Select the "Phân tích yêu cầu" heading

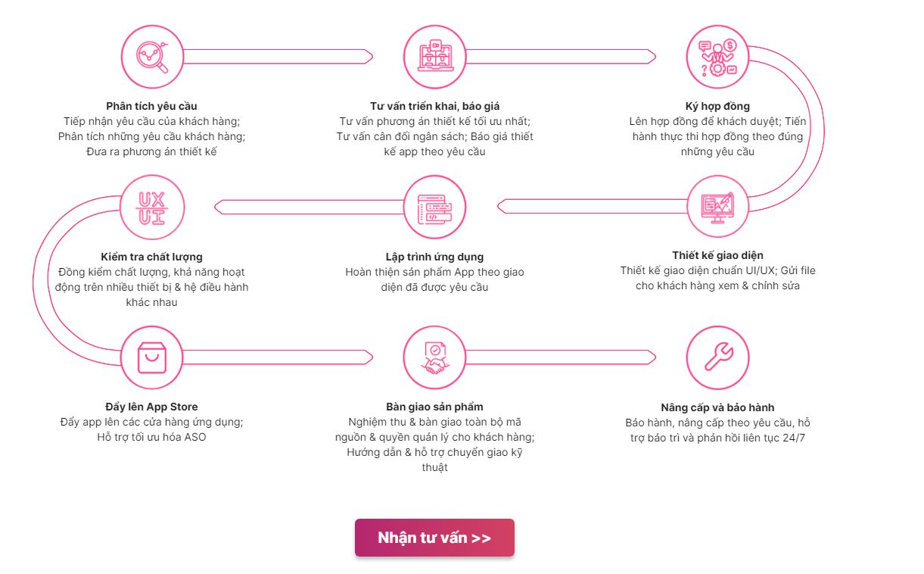[151, 106]
